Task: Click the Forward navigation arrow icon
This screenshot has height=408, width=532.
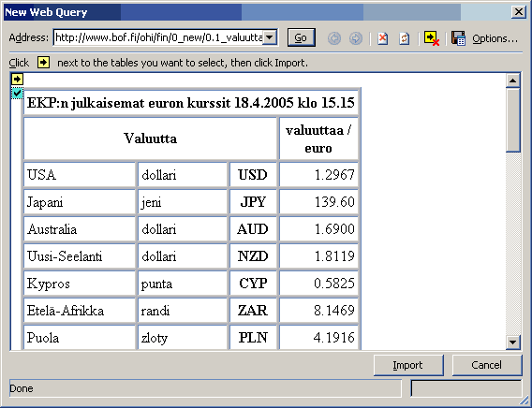Action: [356, 38]
